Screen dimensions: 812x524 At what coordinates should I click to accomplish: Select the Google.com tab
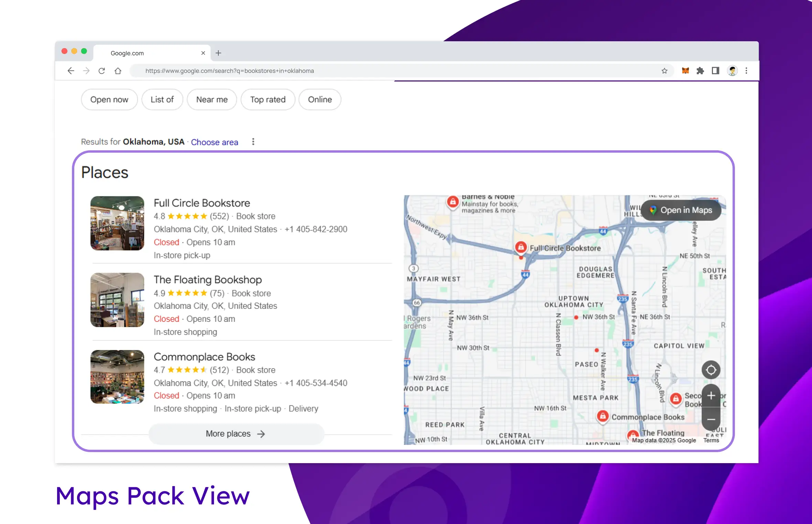[152, 53]
